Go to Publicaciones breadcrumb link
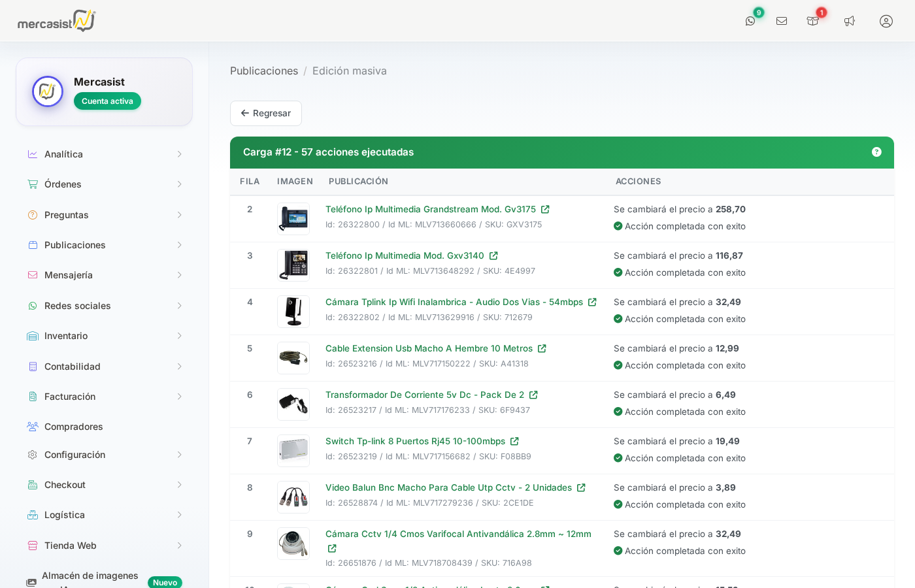 point(264,71)
